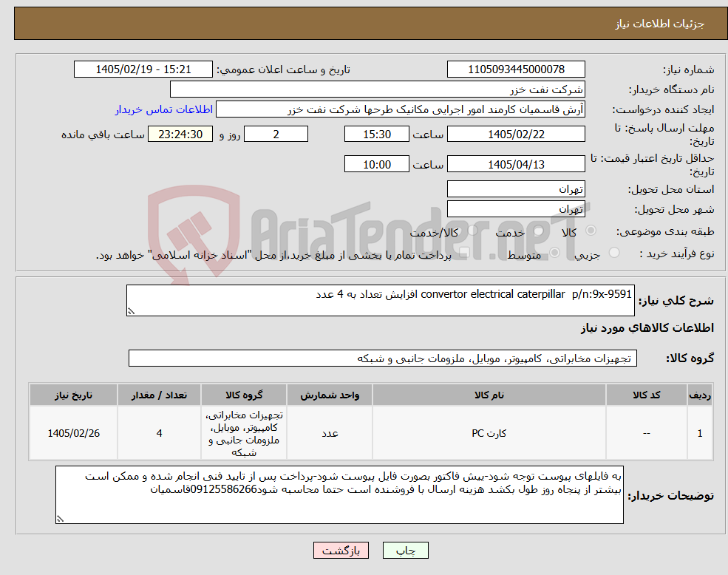Select the کالا radio button
The image size is (728, 575).
[591, 231]
